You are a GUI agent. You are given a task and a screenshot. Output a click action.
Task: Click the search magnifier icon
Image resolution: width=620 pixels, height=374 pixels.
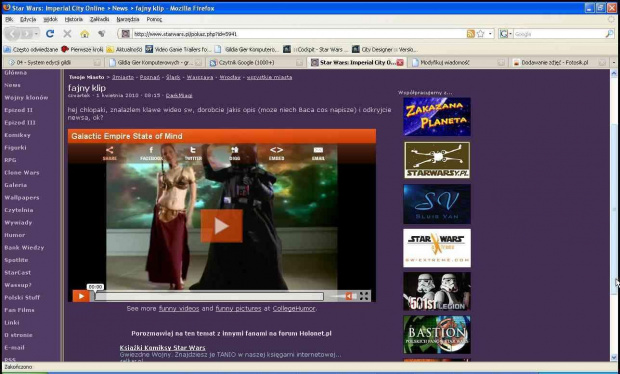609,34
